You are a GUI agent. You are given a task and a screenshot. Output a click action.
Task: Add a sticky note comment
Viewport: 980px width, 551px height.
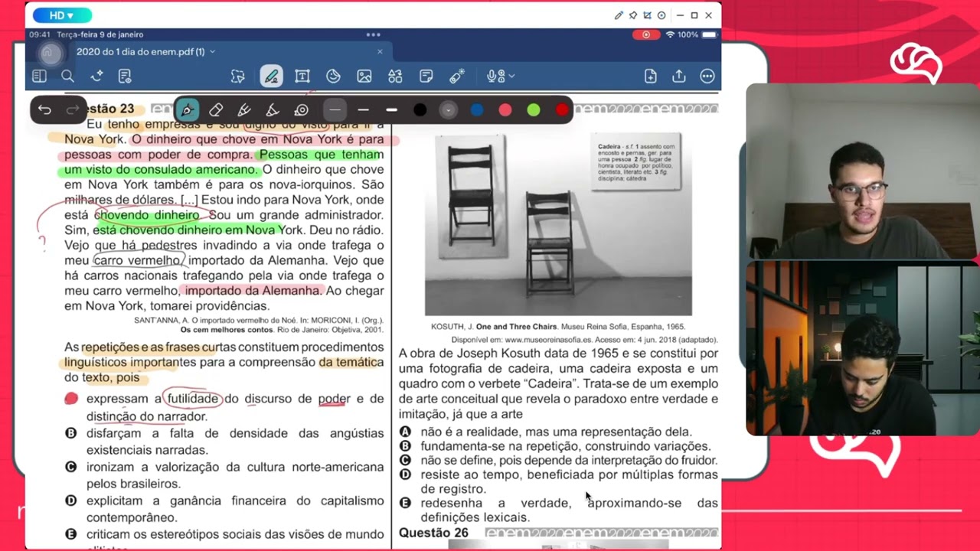pyautogui.click(x=426, y=76)
